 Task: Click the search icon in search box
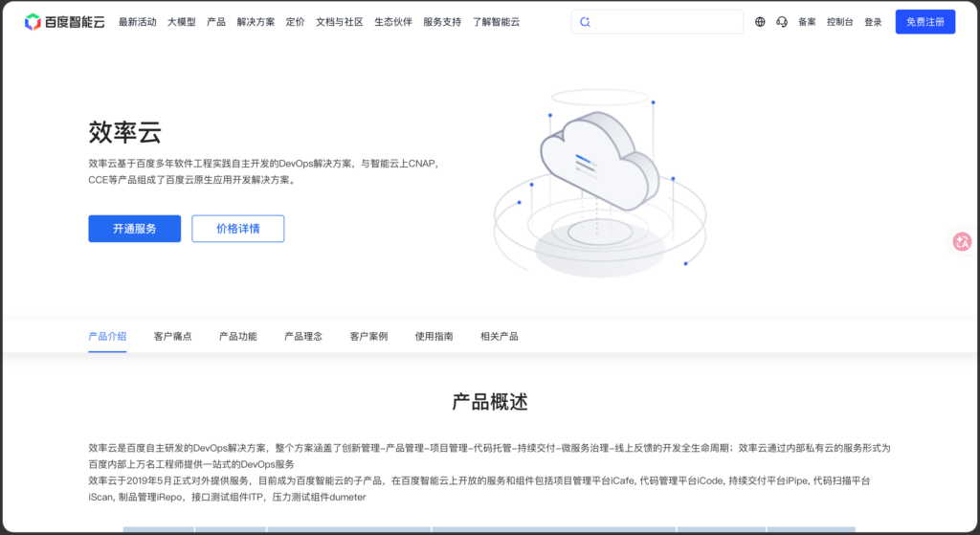(585, 22)
